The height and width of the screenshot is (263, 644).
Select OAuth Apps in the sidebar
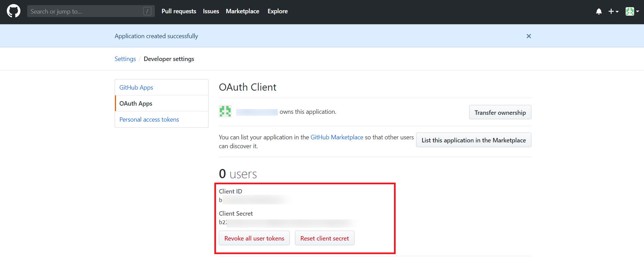click(x=162, y=104)
